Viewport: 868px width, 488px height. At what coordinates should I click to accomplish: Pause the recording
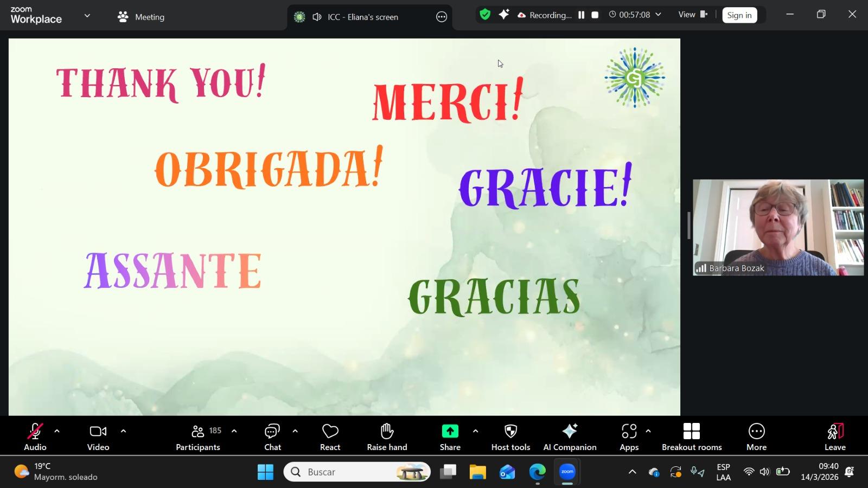point(581,15)
